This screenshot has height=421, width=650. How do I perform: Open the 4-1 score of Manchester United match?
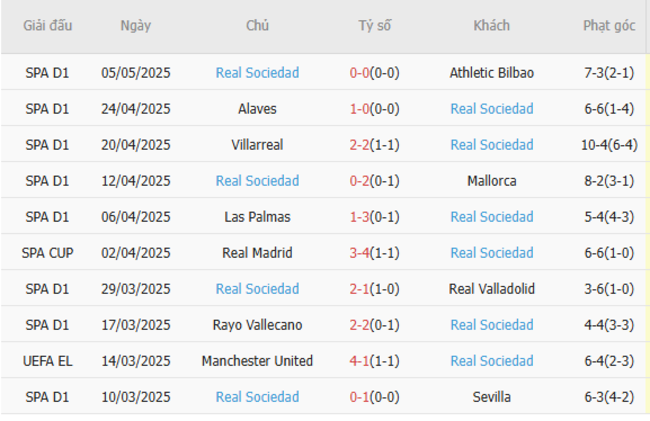click(x=360, y=361)
